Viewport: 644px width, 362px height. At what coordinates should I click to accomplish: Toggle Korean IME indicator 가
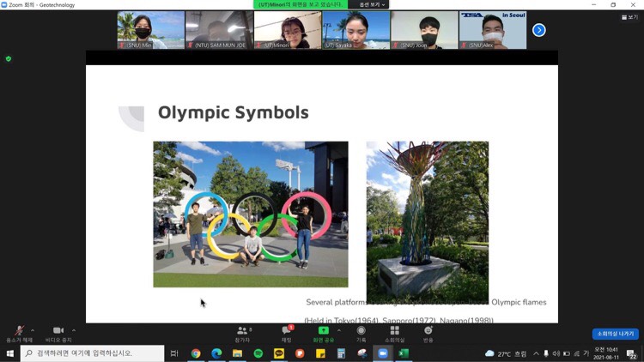point(586,353)
